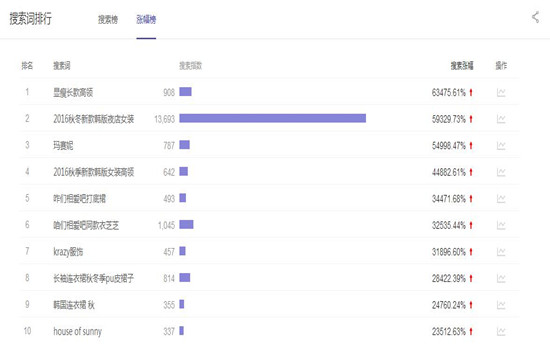Switch to the 搜索榜 tab
Viewport: 550px width, 360px height.
click(x=108, y=20)
